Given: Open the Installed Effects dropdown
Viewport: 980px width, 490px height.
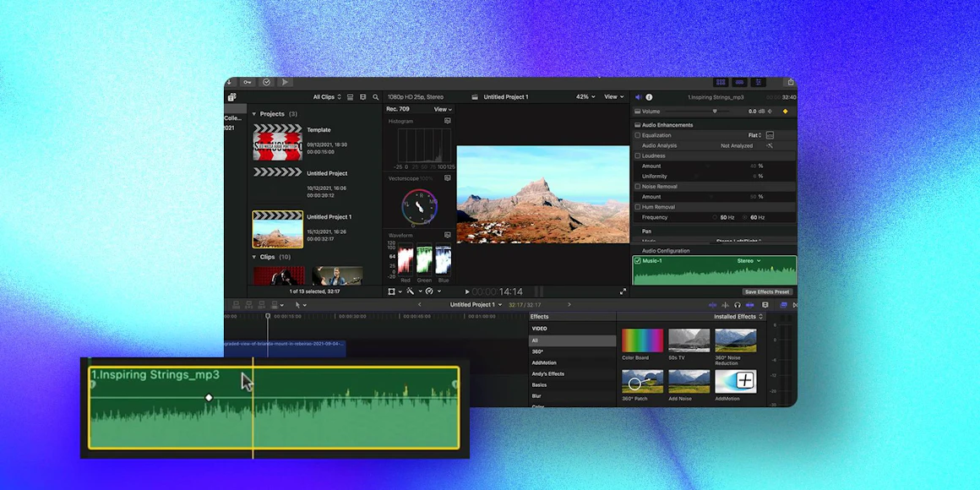Looking at the screenshot, I should 738,316.
